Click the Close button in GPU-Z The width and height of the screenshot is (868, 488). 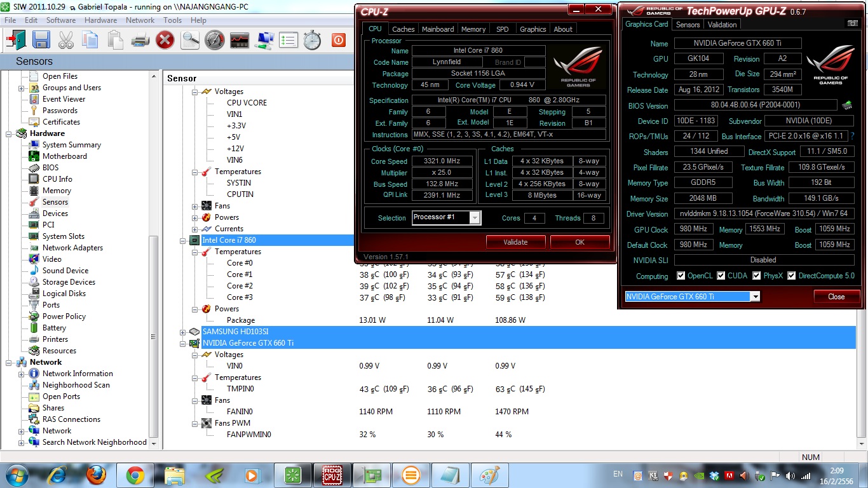point(836,297)
